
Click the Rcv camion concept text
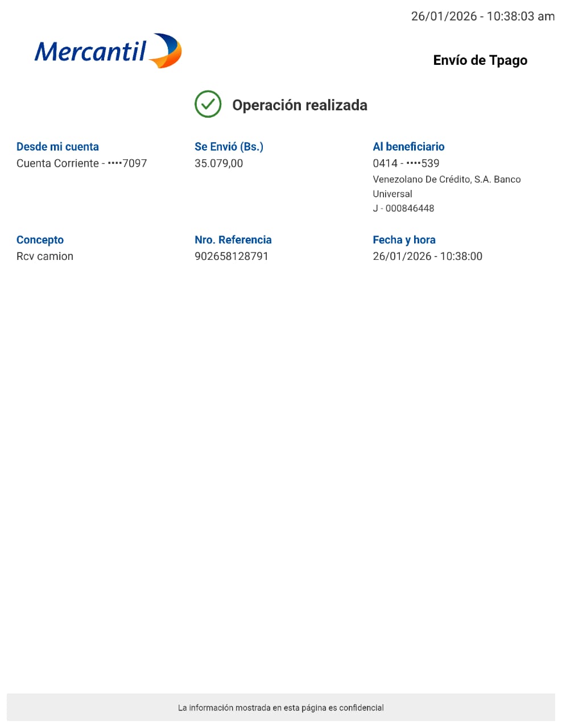(x=45, y=257)
